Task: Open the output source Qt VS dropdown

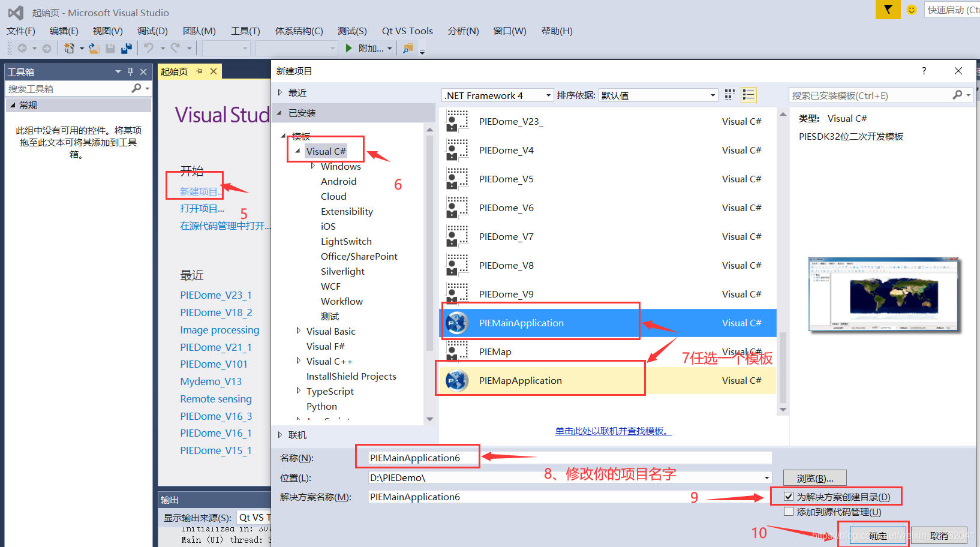Action: [254, 517]
